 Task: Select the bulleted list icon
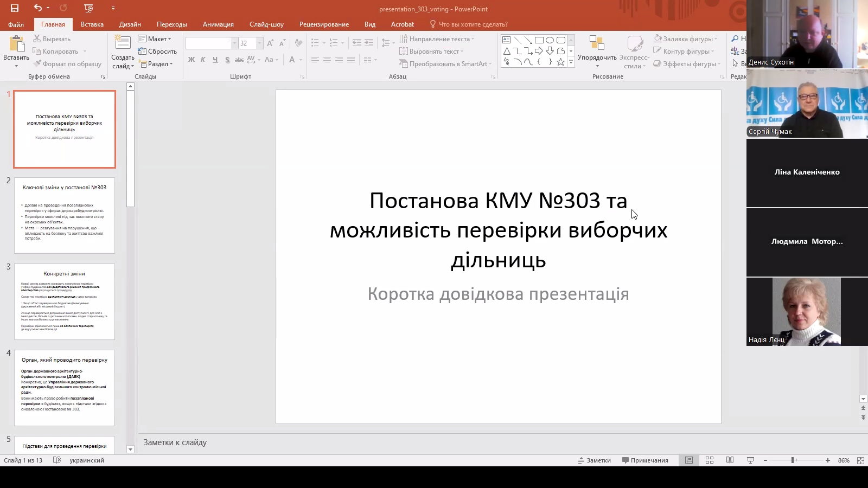pos(315,42)
